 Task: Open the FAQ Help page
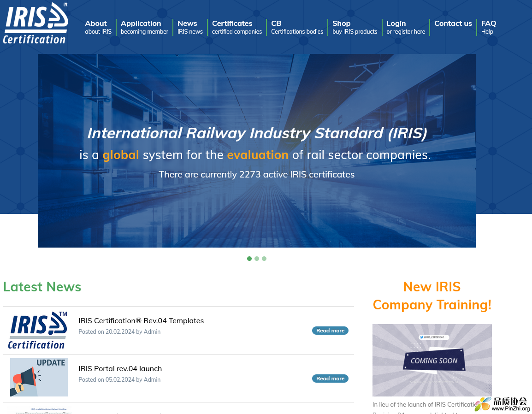pos(488,27)
